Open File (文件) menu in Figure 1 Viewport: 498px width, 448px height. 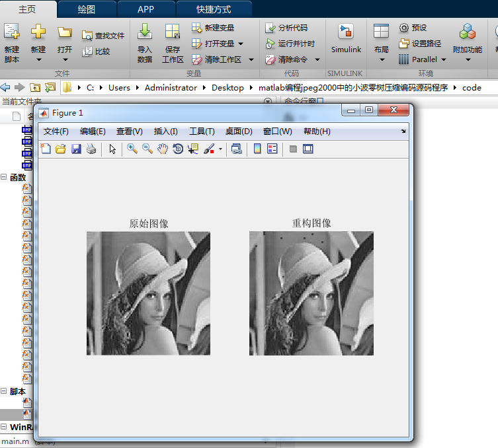(56, 131)
